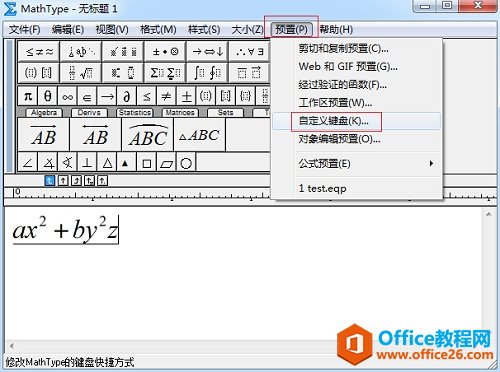Insert the filled black triangle symbol
The image size is (500, 372).
pos(126,163)
